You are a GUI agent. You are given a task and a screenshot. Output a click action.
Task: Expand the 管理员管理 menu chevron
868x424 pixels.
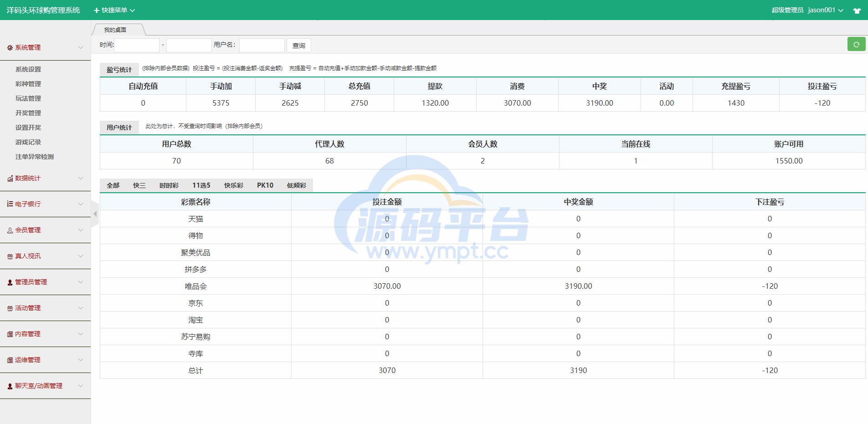point(81,282)
